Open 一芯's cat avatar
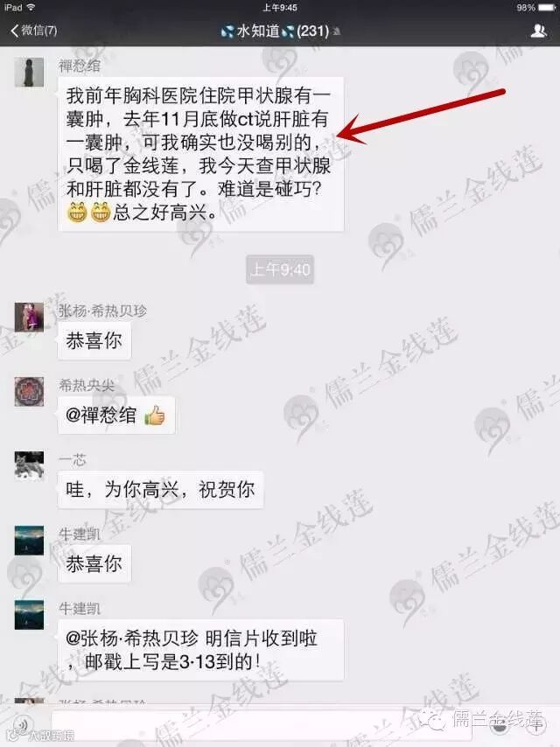 (x=29, y=465)
